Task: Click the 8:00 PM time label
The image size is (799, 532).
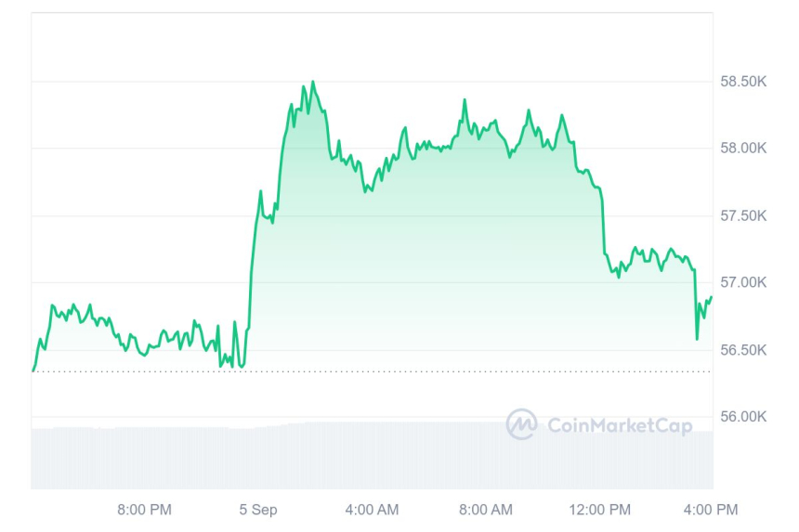Action: (144, 510)
